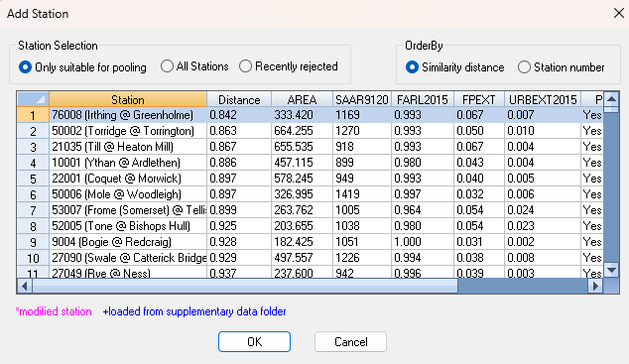The image size is (629, 364).
Task: Click the FPEXT cell '0.043'
Action: (479, 163)
